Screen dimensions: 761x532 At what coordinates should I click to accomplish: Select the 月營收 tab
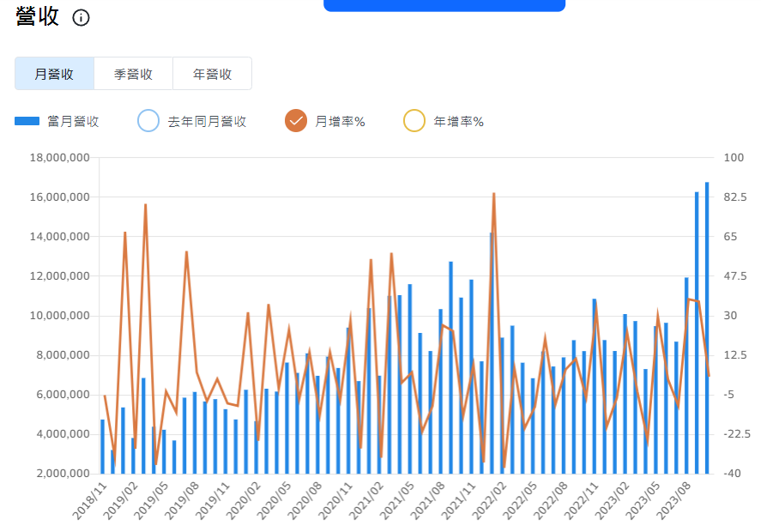[x=54, y=74]
